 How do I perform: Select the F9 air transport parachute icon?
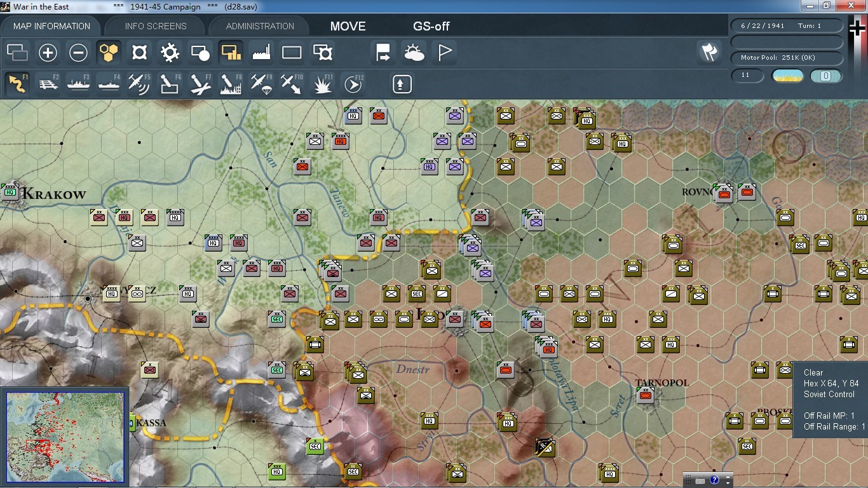click(x=261, y=84)
